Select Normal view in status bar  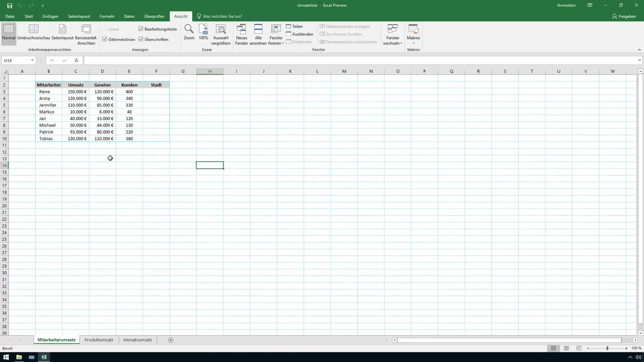tap(553, 348)
